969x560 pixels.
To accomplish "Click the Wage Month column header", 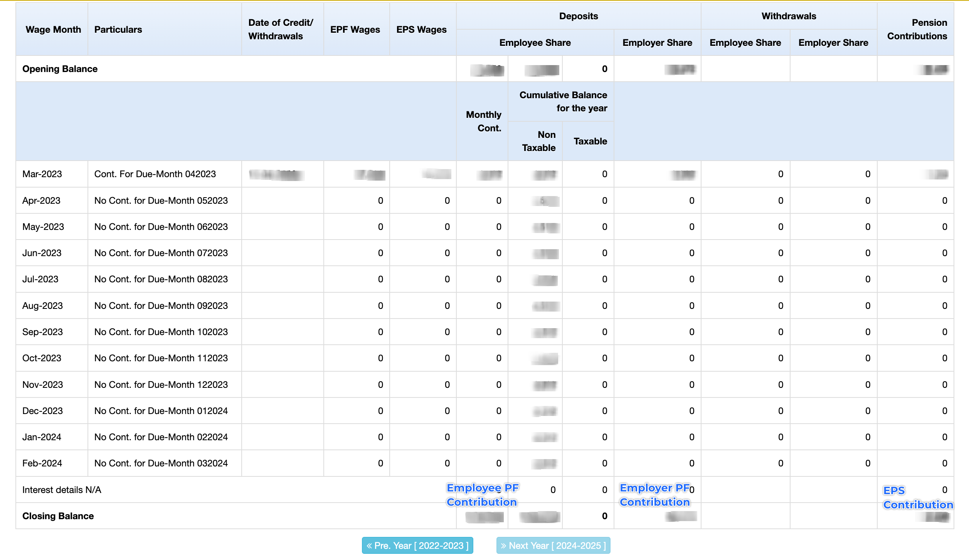I will (53, 30).
